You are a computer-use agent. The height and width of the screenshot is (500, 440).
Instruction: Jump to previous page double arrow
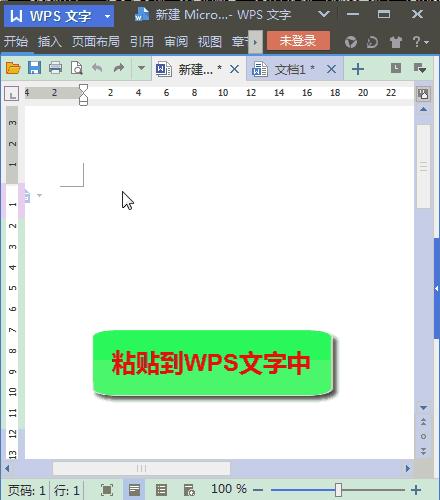click(423, 422)
